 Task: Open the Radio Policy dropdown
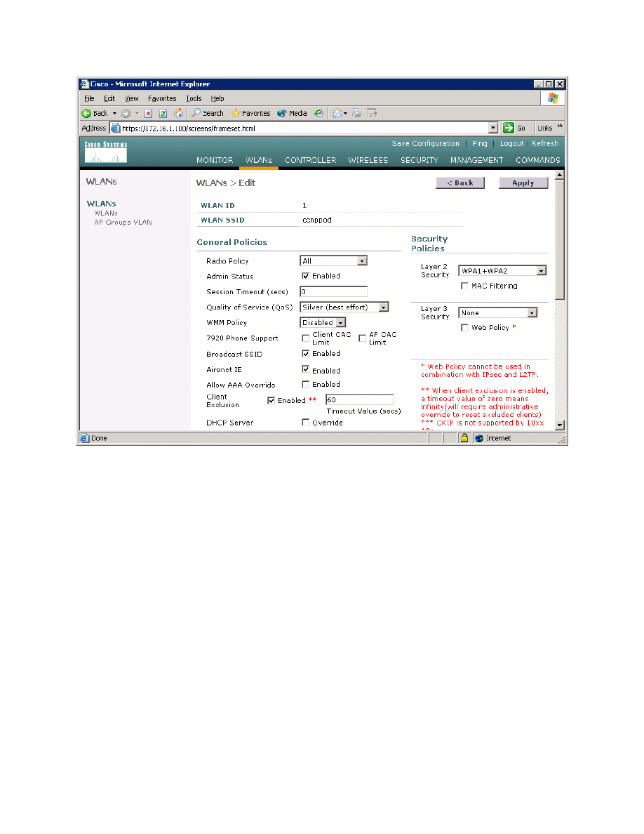pos(362,261)
